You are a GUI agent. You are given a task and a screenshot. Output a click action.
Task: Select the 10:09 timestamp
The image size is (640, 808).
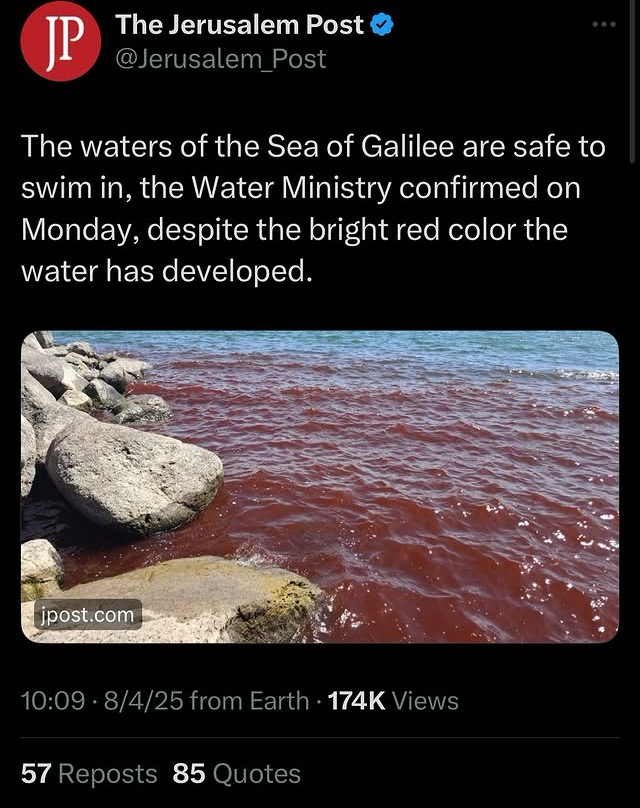click(53, 701)
